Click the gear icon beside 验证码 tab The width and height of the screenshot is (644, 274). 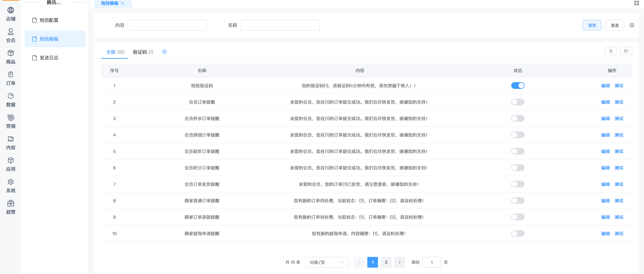(x=164, y=52)
